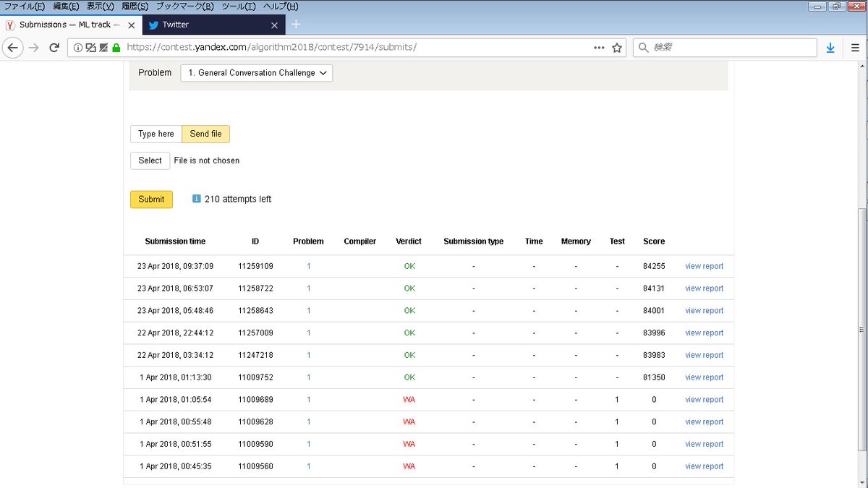Expand General Conversation Challenge problem dropdown
Image resolution: width=868 pixels, height=488 pixels.
coord(256,72)
